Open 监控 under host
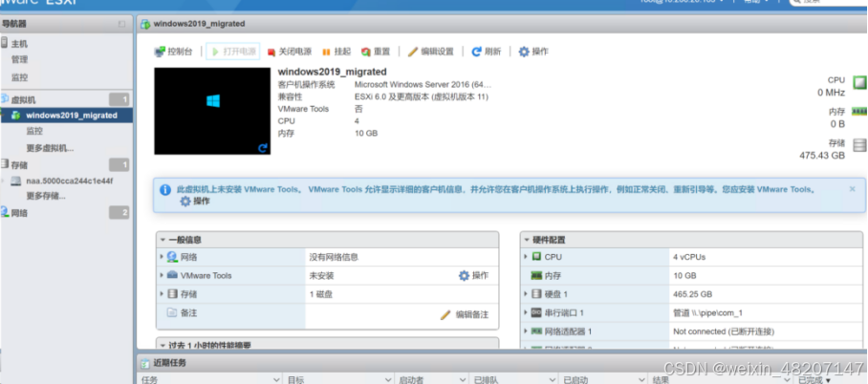This screenshot has height=384, width=868. tap(19, 77)
